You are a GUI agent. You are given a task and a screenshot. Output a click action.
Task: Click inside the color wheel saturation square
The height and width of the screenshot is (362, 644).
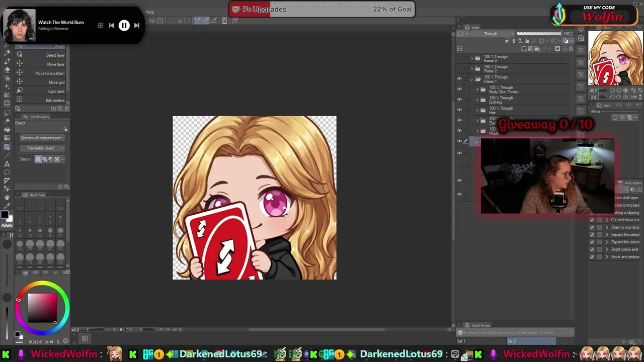(42, 308)
